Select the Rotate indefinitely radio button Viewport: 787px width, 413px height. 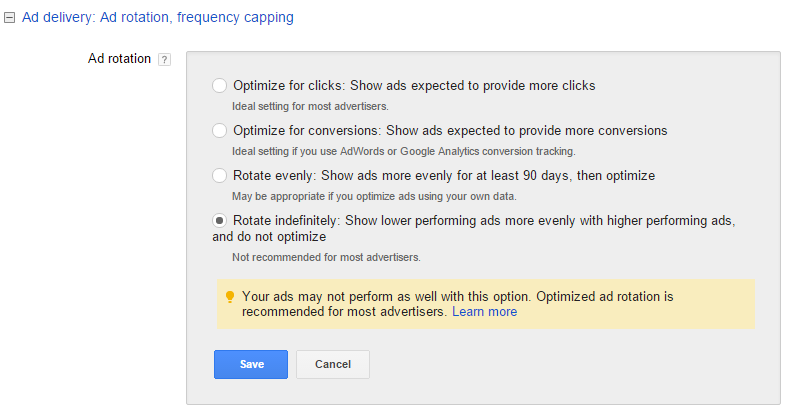[219, 220]
